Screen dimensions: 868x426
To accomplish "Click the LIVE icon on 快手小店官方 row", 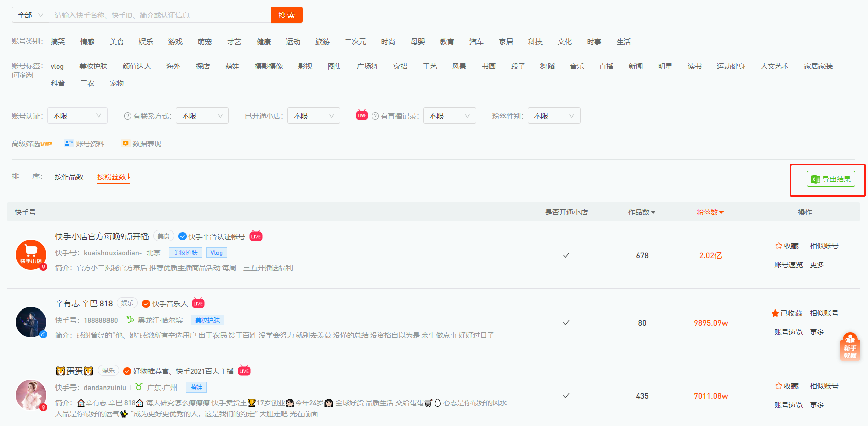I will 256,236.
